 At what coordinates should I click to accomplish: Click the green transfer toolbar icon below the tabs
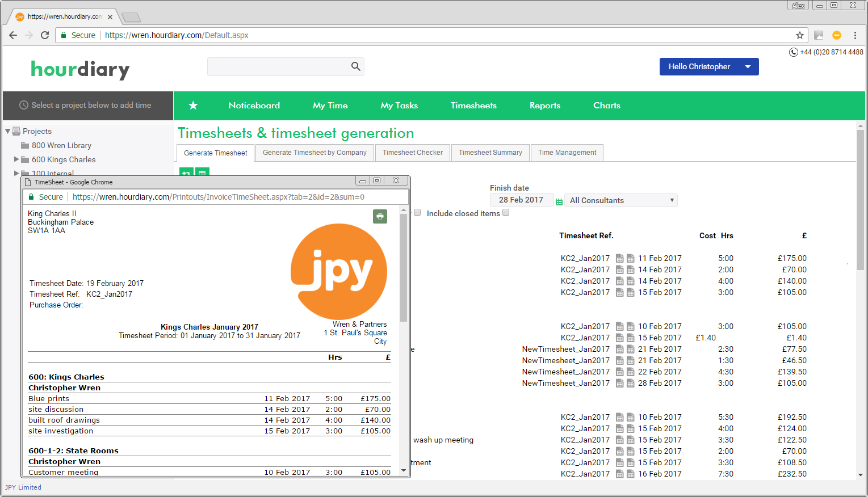click(x=186, y=174)
